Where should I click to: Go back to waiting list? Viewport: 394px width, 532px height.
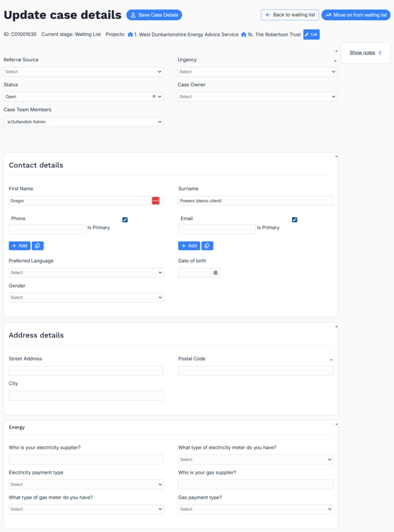click(x=290, y=15)
